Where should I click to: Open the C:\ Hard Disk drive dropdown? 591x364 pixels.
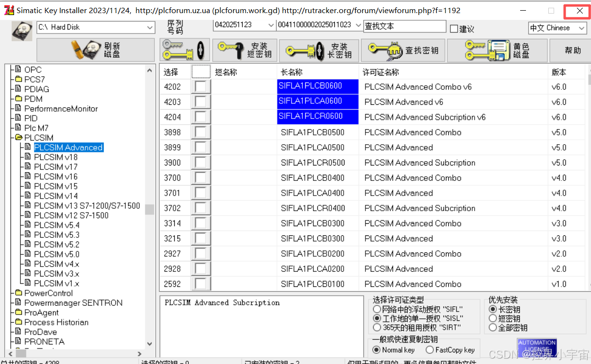[x=150, y=27]
